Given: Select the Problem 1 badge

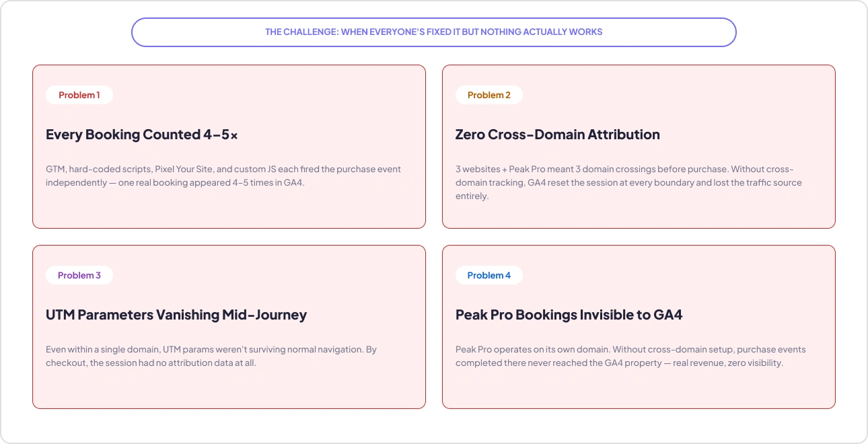Looking at the screenshot, I should click(x=79, y=95).
